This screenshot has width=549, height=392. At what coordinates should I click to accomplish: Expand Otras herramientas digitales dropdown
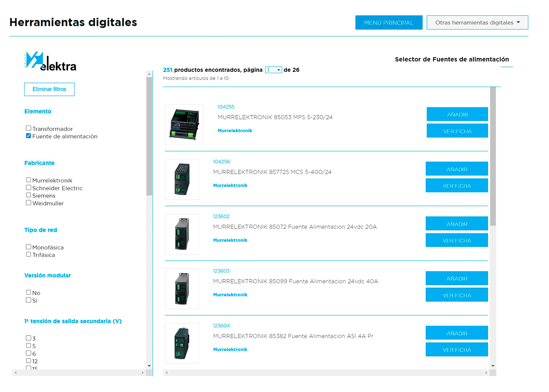pos(477,23)
